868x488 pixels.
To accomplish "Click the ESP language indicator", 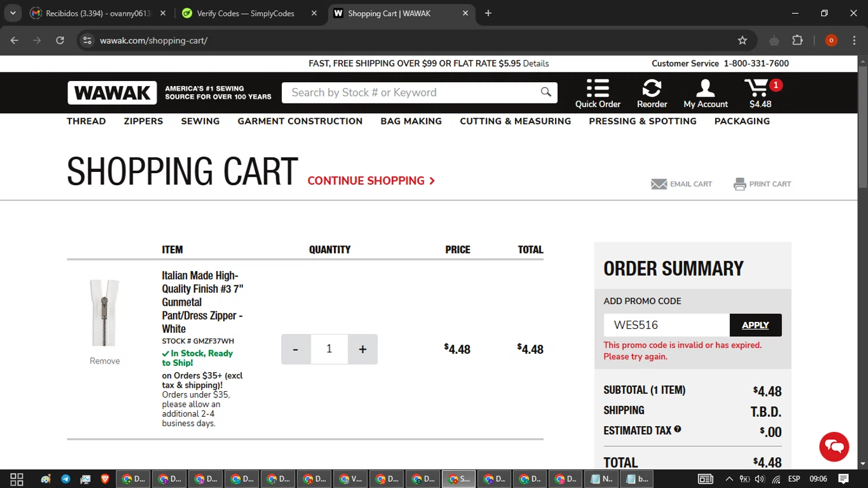I will (x=794, y=479).
